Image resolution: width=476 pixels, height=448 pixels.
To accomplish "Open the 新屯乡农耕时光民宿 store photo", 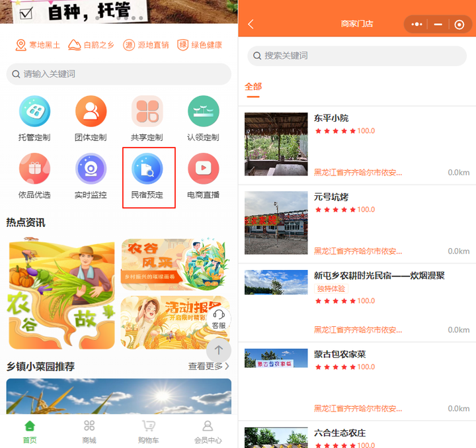I will click(x=276, y=282).
